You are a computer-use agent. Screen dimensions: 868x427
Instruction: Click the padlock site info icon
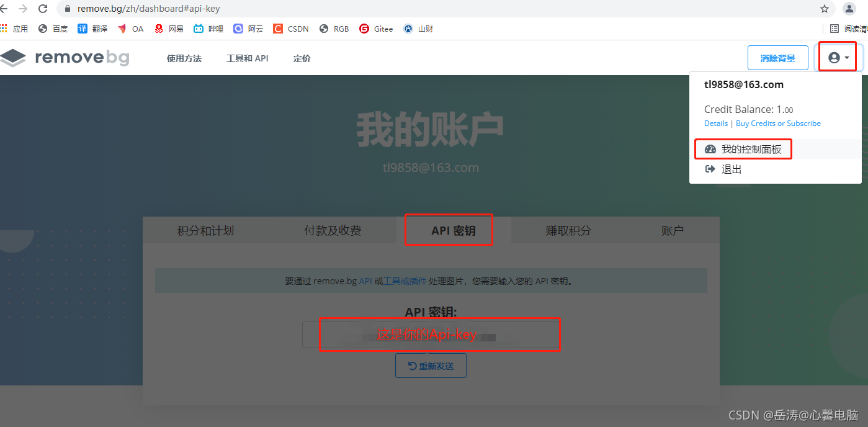click(68, 9)
